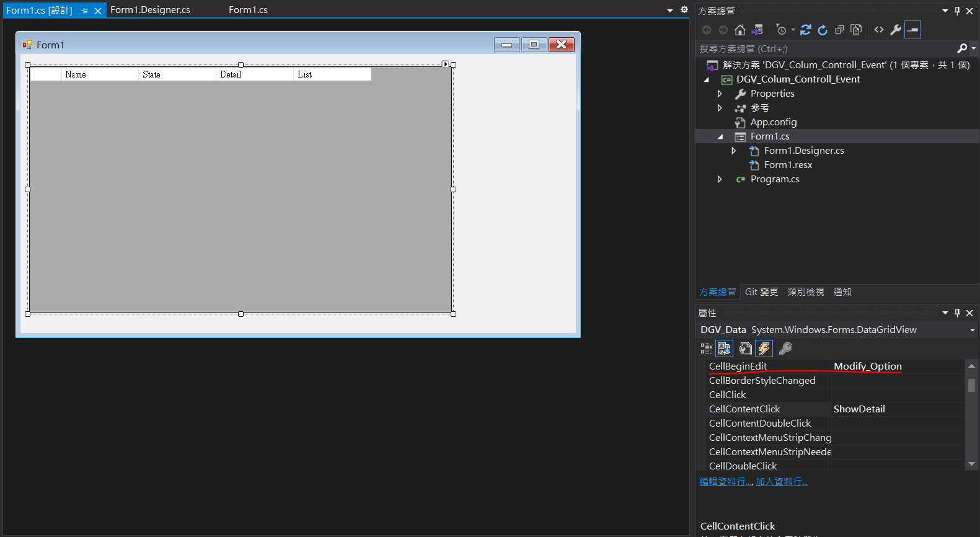This screenshot has width=980, height=537.
Task: Select the 方案總管 bottom tab
Action: coord(718,292)
